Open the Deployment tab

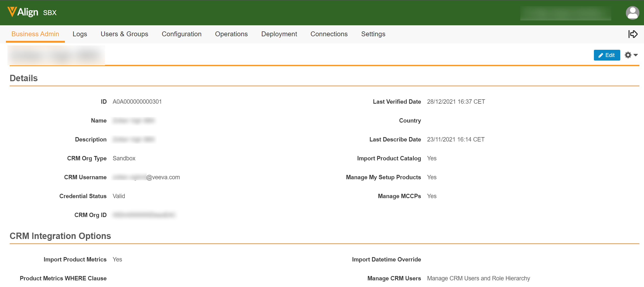tap(279, 34)
